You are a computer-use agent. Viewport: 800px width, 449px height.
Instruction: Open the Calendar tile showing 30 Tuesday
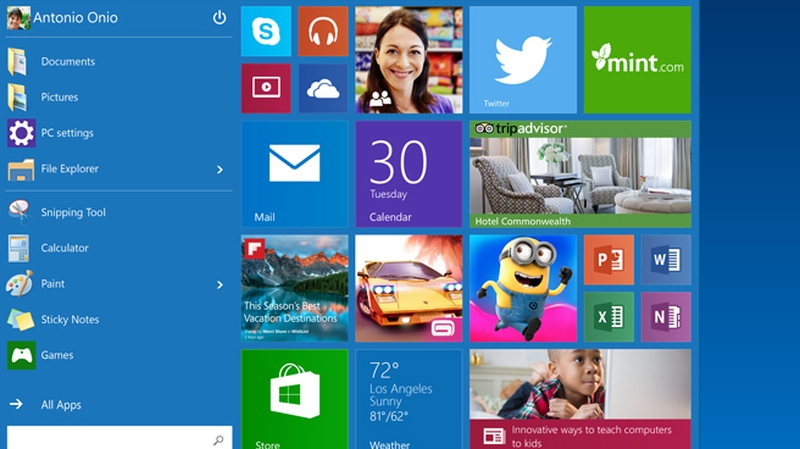409,174
